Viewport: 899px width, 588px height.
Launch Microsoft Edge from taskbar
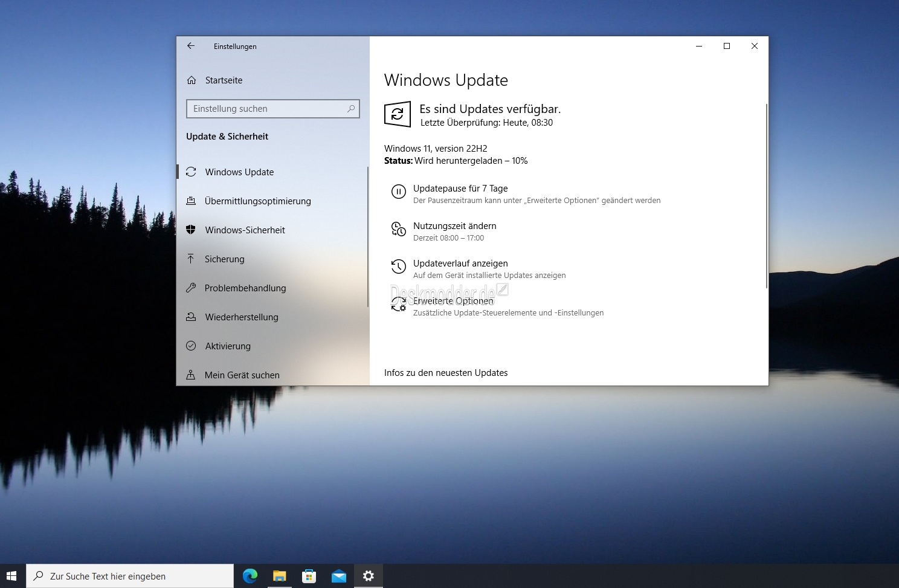(x=250, y=576)
